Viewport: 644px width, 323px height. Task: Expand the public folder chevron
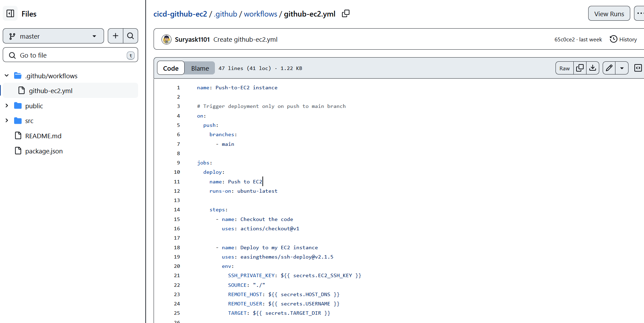click(7, 105)
